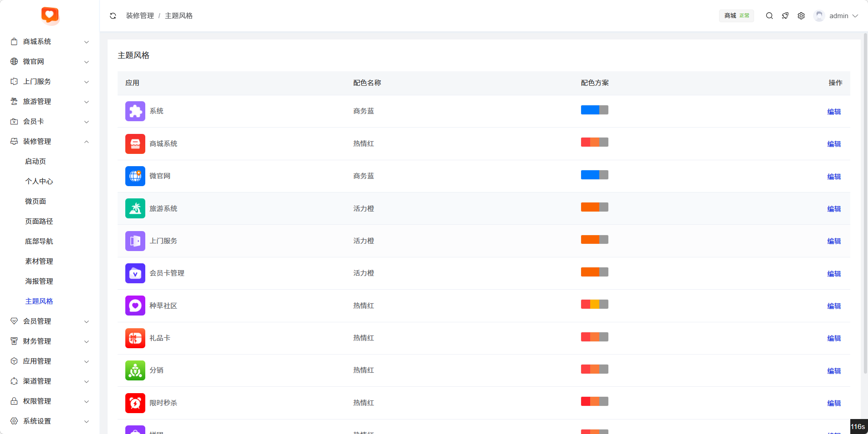868x434 pixels.
Task: Edit the 系统 theme style
Action: tap(834, 112)
